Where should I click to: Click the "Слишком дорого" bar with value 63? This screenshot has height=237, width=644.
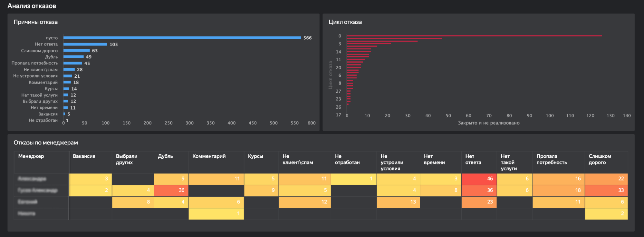point(77,51)
